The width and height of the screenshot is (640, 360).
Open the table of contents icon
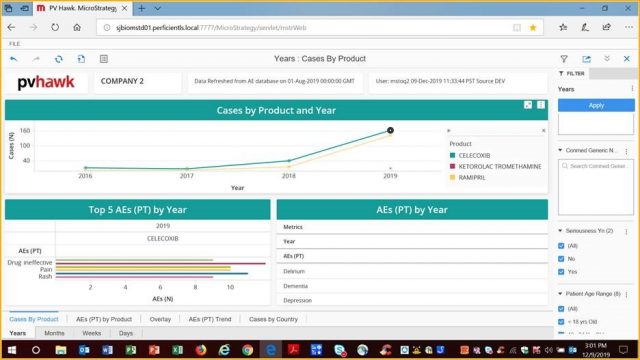click(104, 59)
